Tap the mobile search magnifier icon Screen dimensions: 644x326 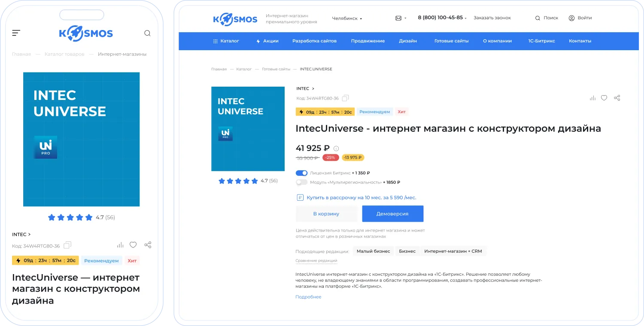(147, 33)
